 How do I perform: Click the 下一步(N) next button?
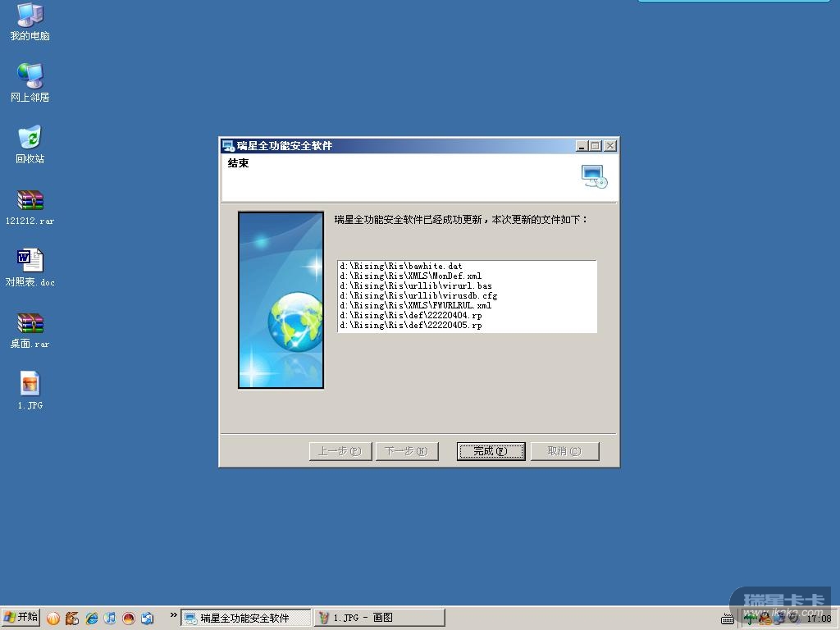tap(407, 451)
